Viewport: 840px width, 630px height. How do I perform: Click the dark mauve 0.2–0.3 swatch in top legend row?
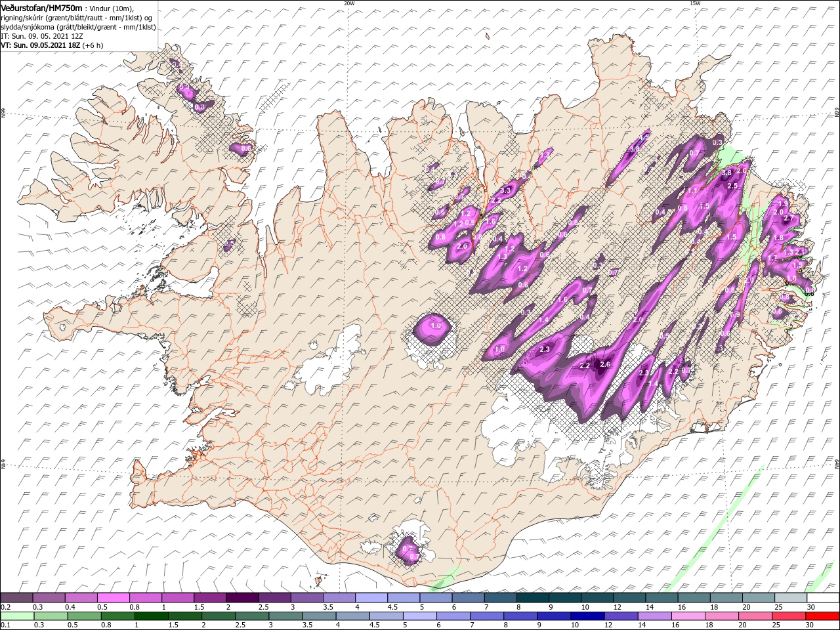(x=18, y=598)
